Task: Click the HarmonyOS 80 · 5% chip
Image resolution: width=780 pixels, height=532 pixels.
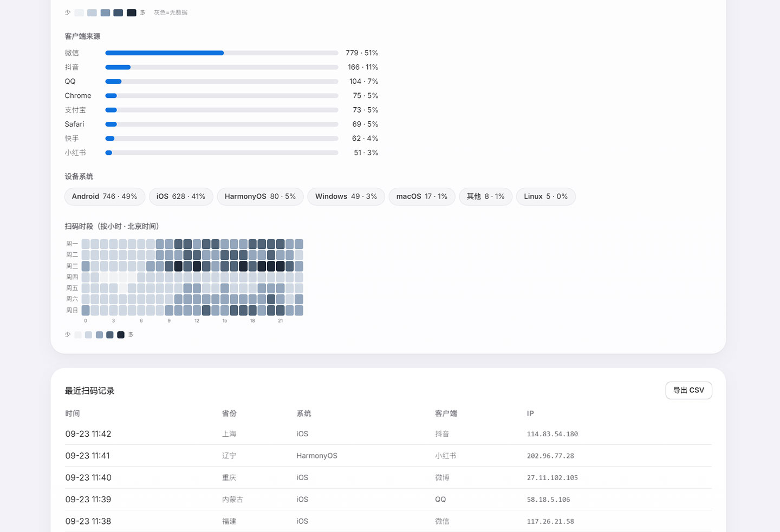Action: (x=260, y=196)
